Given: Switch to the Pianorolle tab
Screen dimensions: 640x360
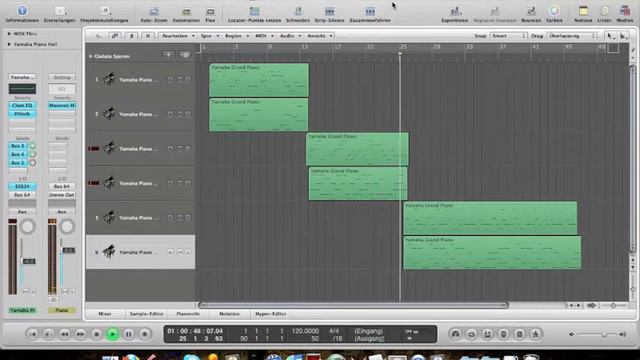Looking at the screenshot, I should tap(188, 314).
